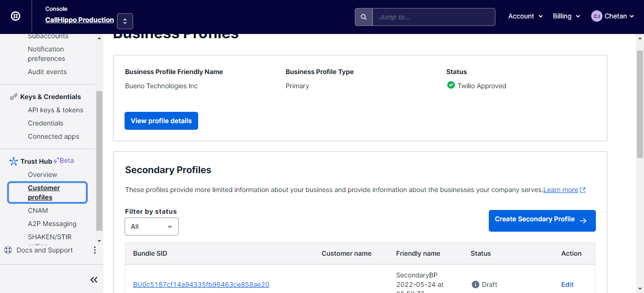Open the CNAM page
This screenshot has width=644, height=293.
pyautogui.click(x=38, y=210)
